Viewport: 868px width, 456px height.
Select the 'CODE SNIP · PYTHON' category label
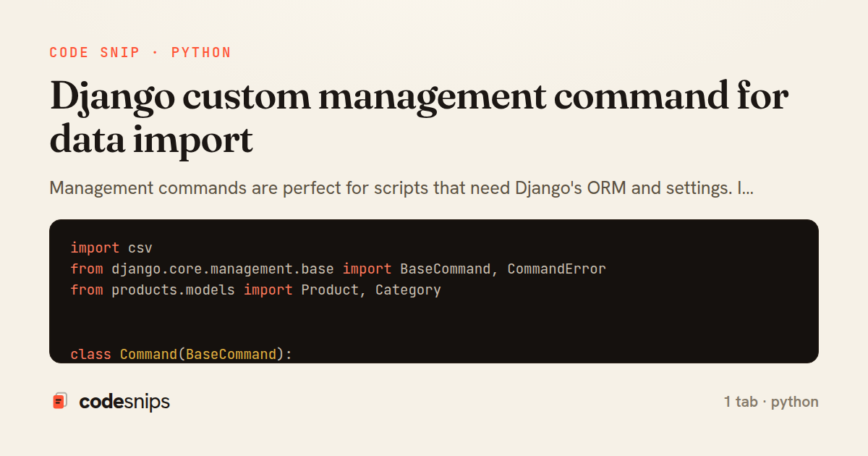140,52
